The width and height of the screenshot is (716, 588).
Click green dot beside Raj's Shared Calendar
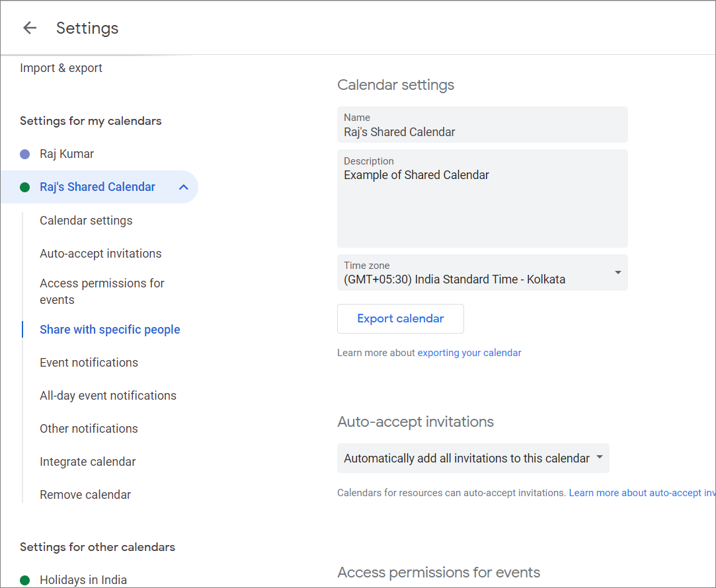click(x=25, y=187)
